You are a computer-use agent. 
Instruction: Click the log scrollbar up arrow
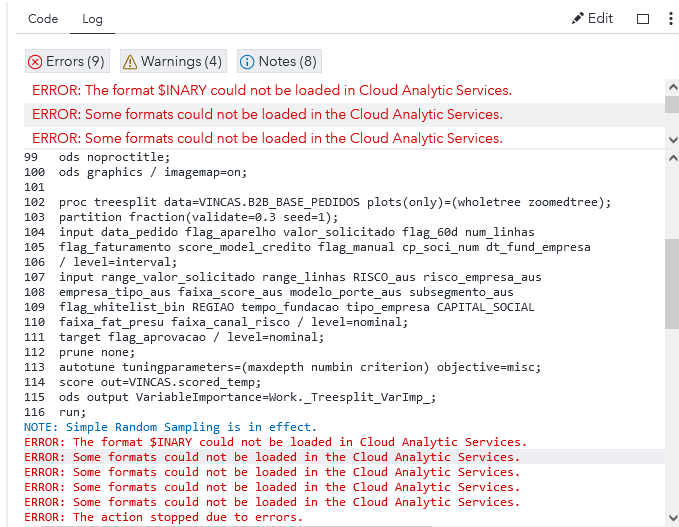[671, 157]
